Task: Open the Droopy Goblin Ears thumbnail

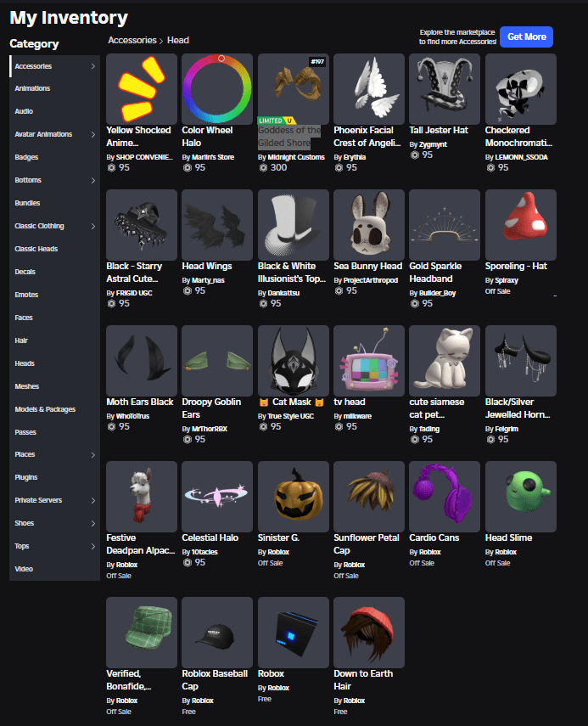Action: 217,361
